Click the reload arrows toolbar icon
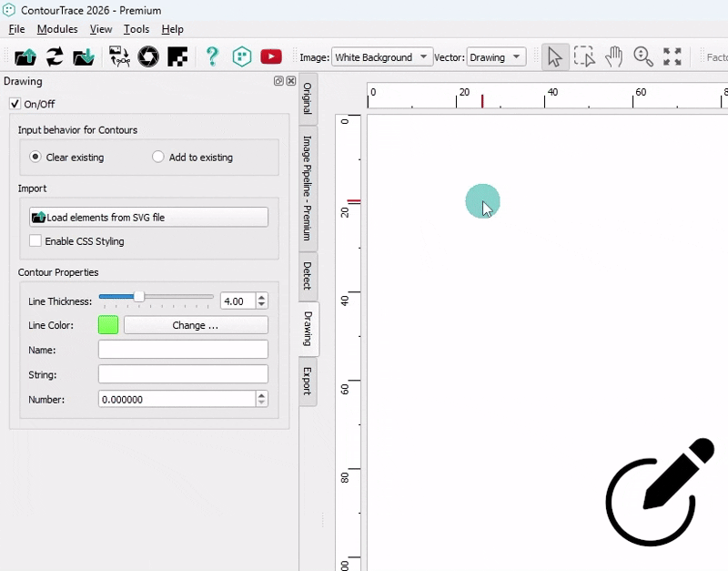This screenshot has width=728, height=571. coord(55,57)
